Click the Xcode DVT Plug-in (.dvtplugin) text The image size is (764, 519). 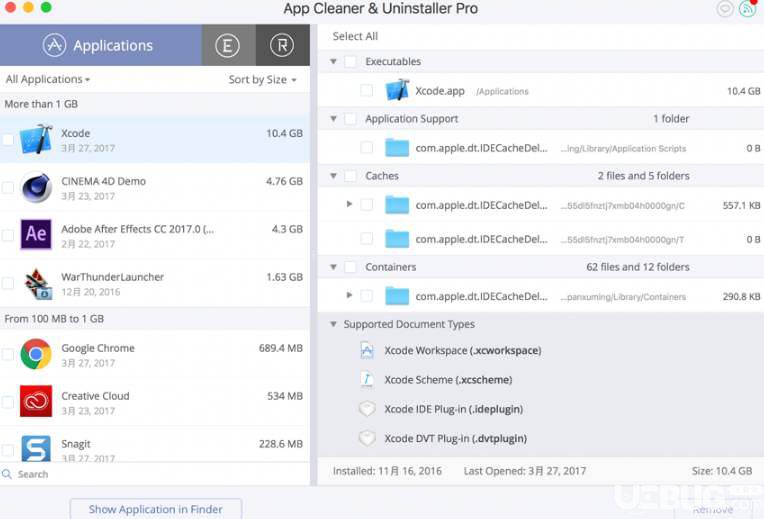(455, 438)
